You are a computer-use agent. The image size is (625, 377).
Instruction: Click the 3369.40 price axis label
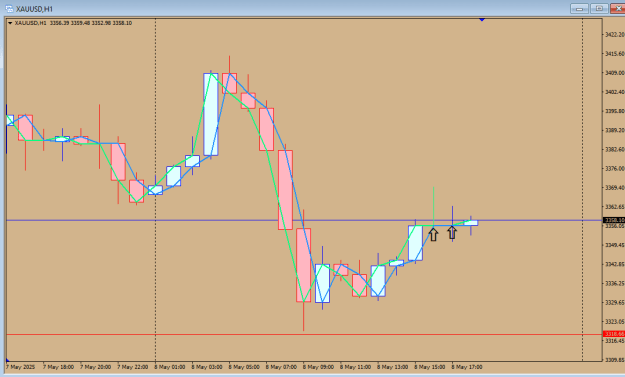tap(615, 188)
